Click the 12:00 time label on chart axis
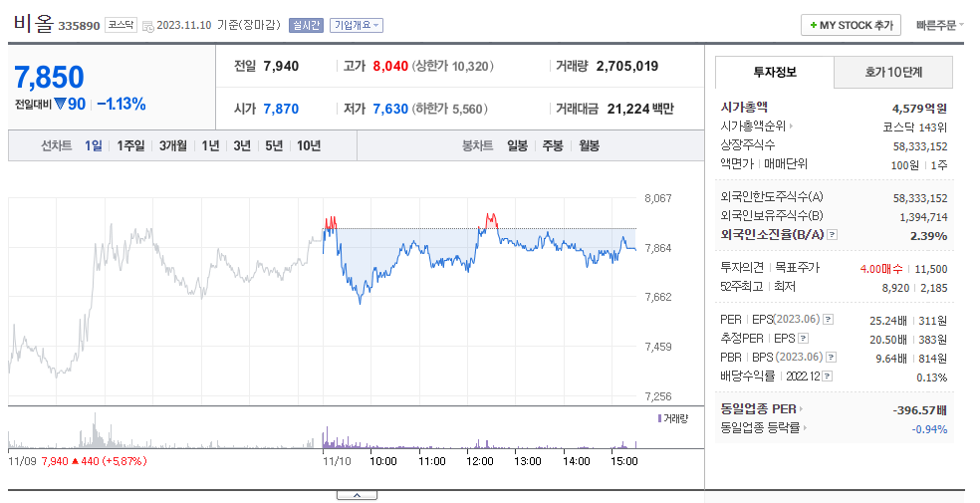Screen dimensions: 980x503 tap(480, 461)
